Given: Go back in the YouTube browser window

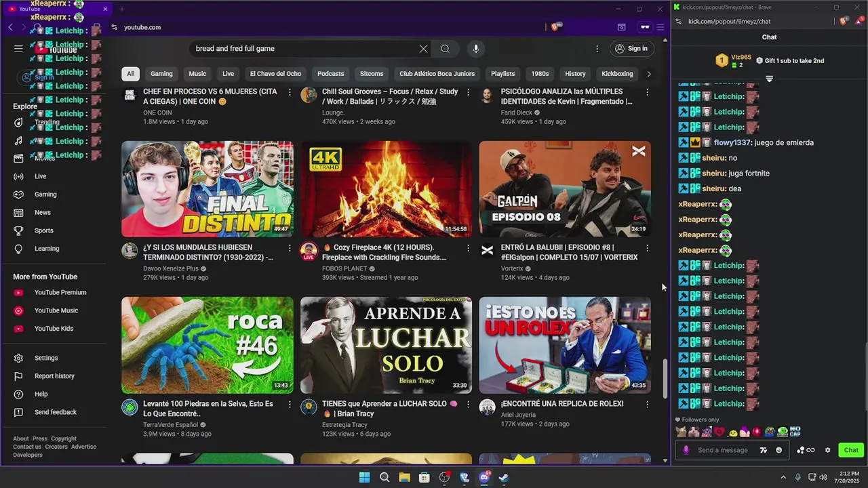Looking at the screenshot, I should (10, 27).
